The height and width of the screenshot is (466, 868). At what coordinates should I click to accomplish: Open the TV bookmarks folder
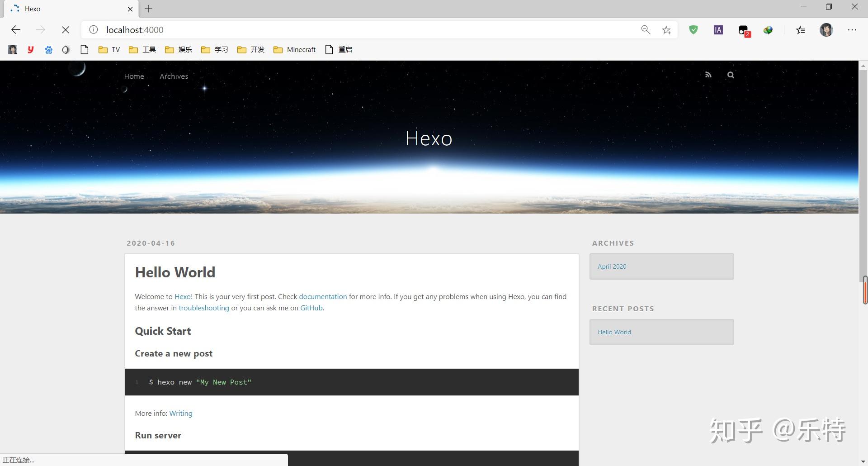(x=108, y=50)
